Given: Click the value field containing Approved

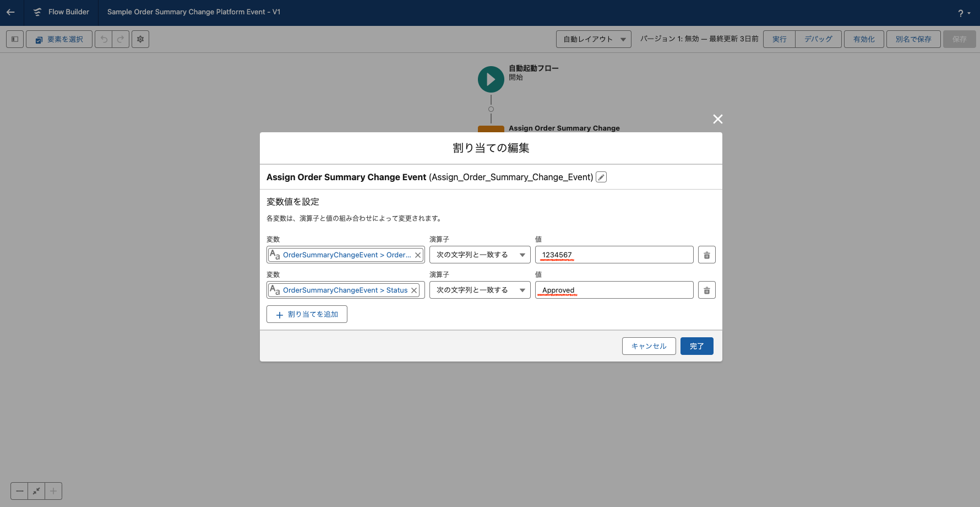Looking at the screenshot, I should pos(614,290).
